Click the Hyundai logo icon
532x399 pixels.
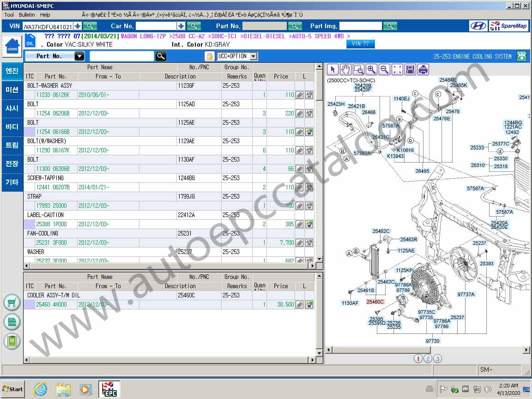[x=478, y=26]
